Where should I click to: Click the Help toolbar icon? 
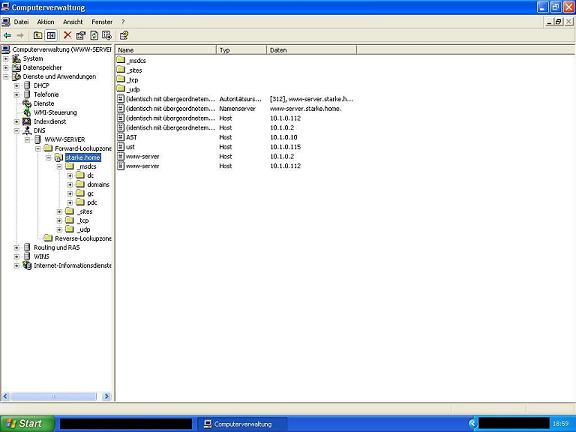click(124, 35)
